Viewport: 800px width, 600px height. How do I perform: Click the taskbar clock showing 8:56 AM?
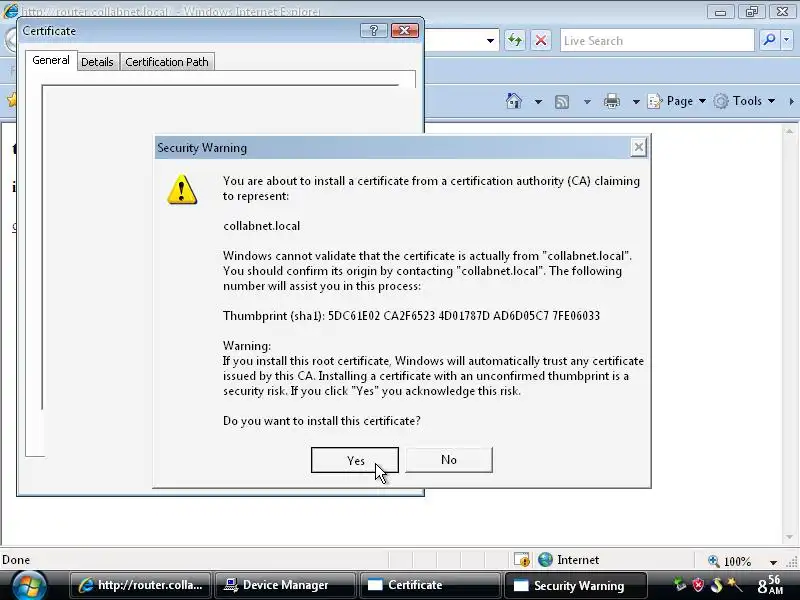click(x=769, y=585)
